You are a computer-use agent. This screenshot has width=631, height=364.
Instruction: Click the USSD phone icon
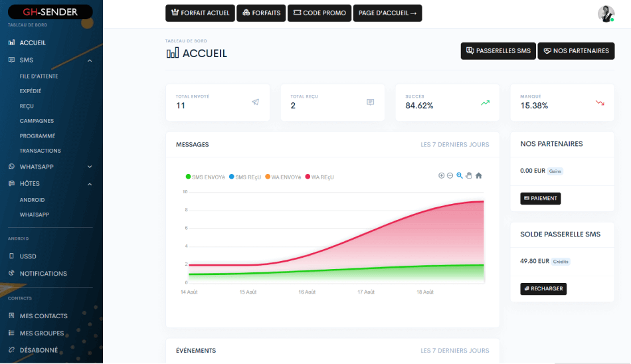(x=12, y=256)
